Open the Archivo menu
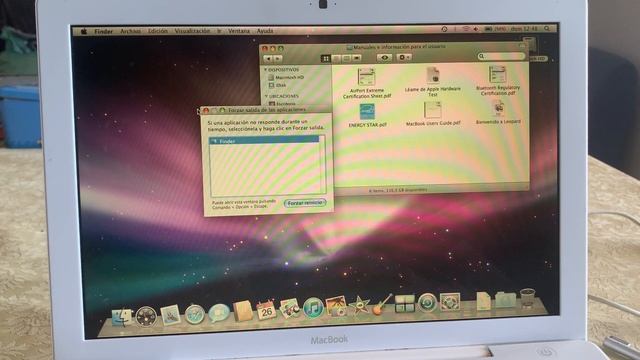 tap(131, 31)
